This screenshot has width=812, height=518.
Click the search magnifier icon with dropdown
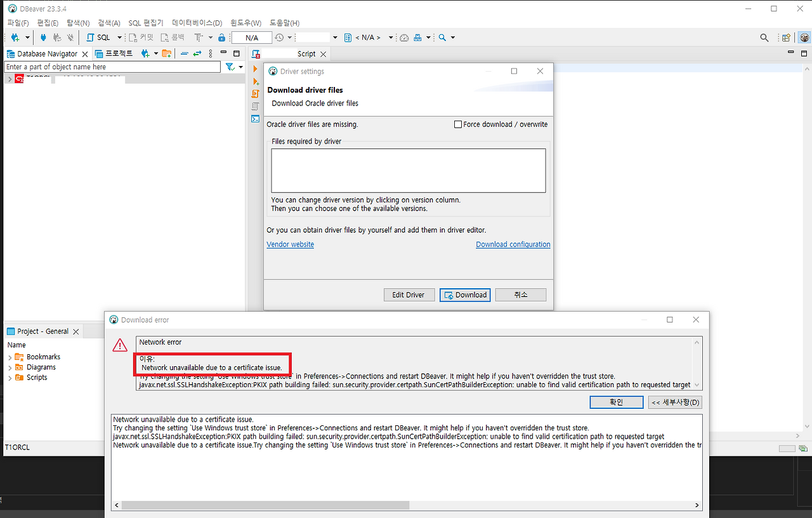pyautogui.click(x=442, y=37)
